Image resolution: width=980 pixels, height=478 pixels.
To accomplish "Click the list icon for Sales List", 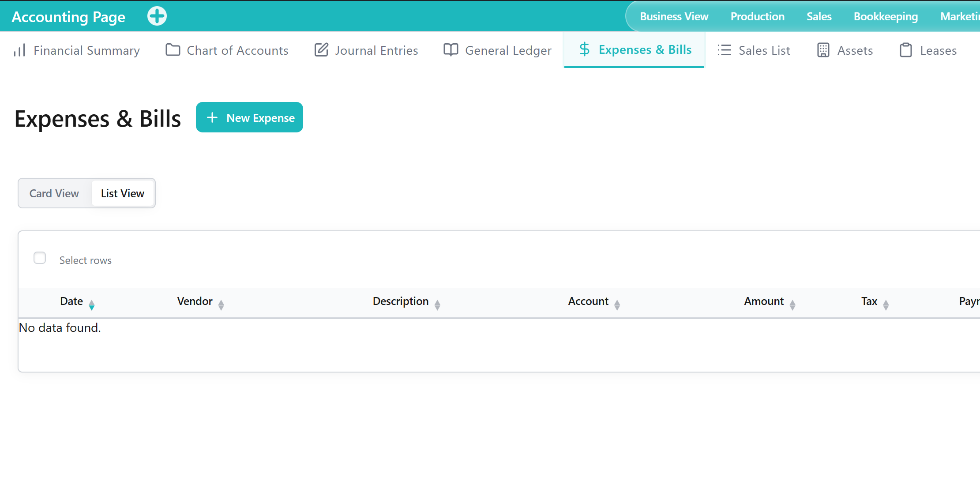I will click(x=724, y=50).
